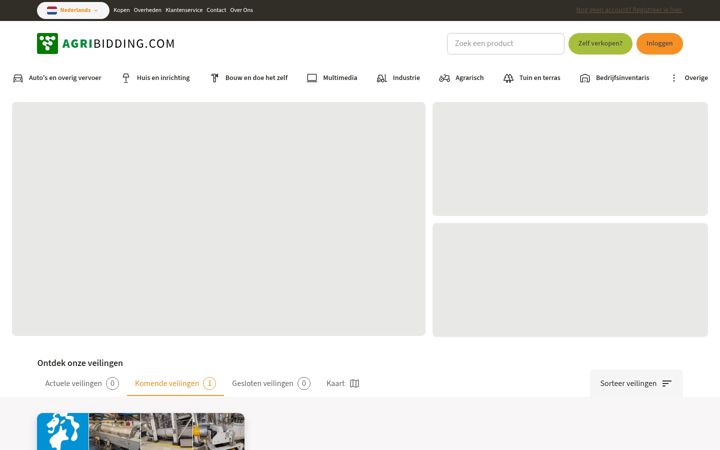Click the register account link at top right
The height and width of the screenshot is (450, 720).
tap(629, 10)
